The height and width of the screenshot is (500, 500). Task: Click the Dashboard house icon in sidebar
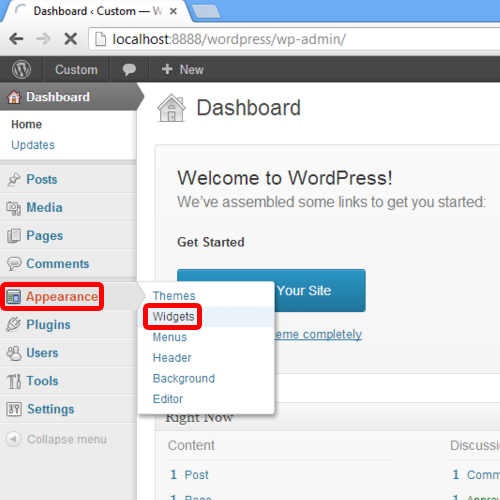click(x=14, y=97)
